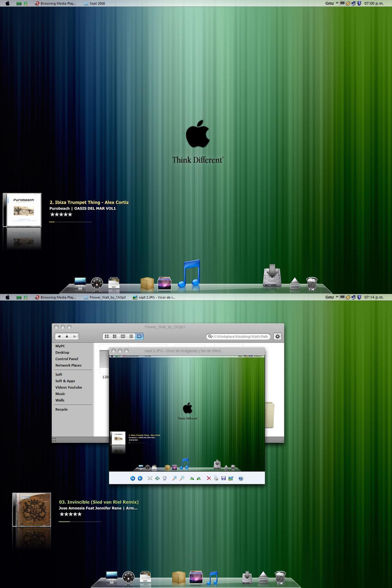The image size is (392, 588).
Task: Go to next image in the picture viewer
Action: 140,478
